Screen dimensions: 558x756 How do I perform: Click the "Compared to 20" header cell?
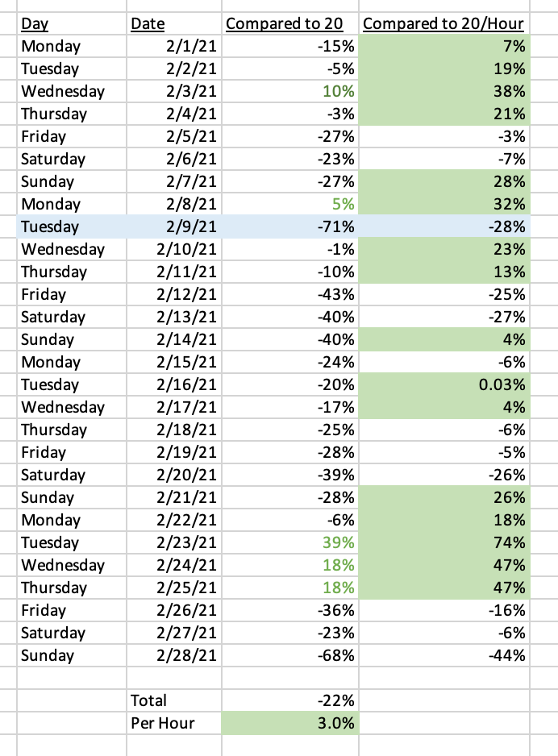[289, 23]
